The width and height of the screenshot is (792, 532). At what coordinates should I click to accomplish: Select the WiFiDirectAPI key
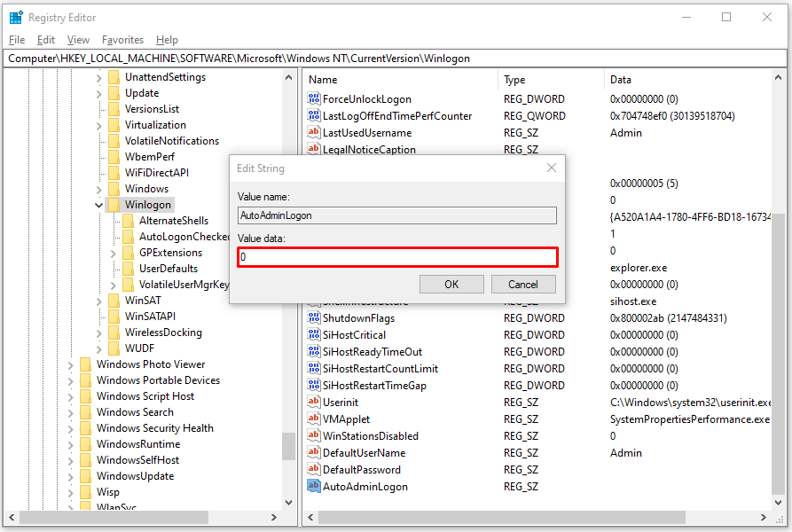tap(157, 173)
